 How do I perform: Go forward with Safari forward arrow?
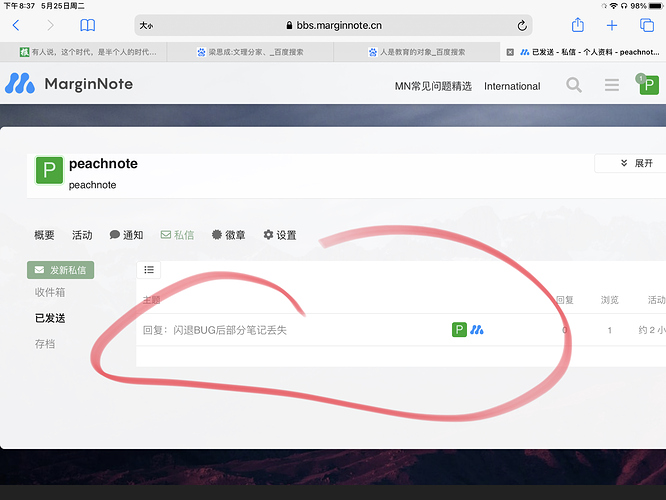point(50,25)
